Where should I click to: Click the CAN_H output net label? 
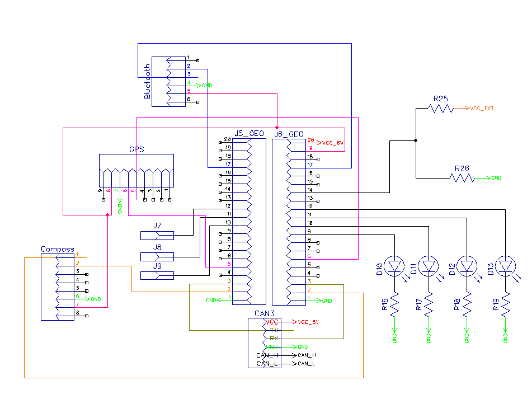(x=307, y=355)
